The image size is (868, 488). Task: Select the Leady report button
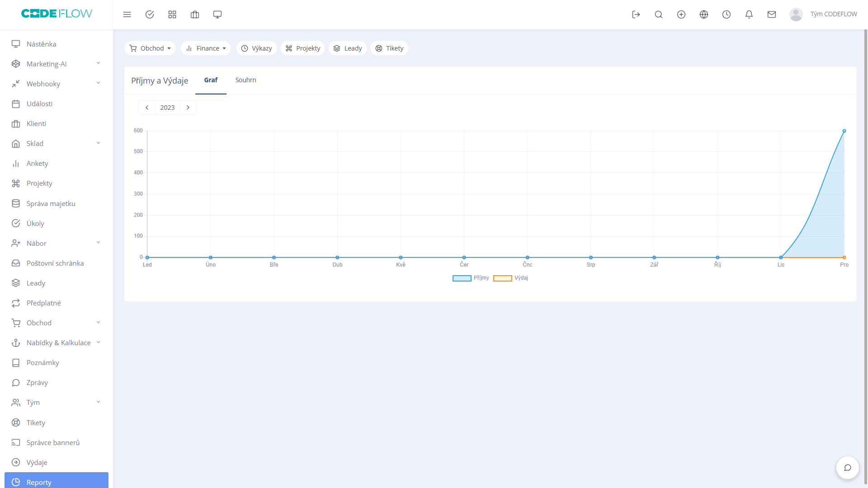coord(348,48)
